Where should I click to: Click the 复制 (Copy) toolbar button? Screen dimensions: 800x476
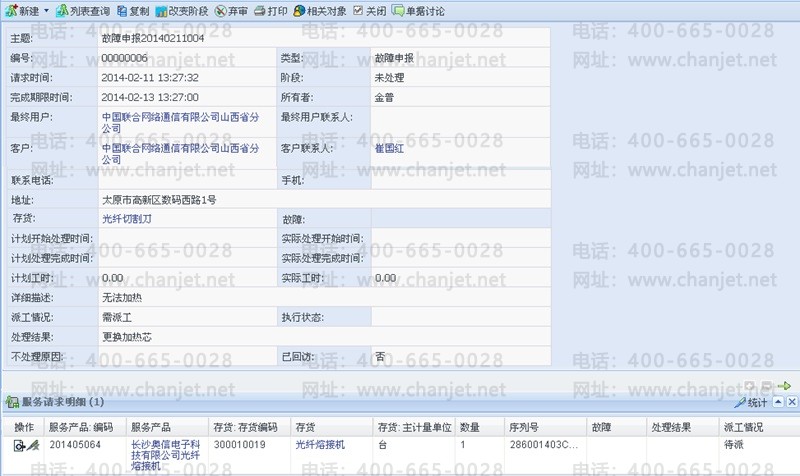point(133,11)
